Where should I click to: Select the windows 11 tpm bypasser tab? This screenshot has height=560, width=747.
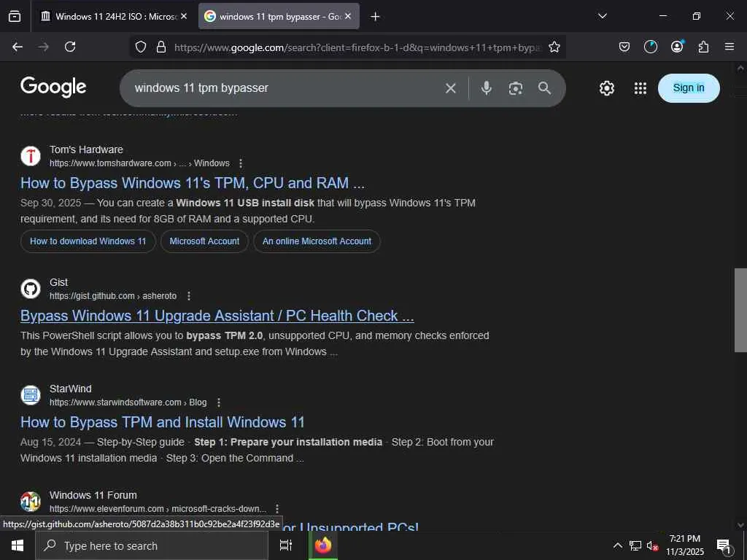279,16
